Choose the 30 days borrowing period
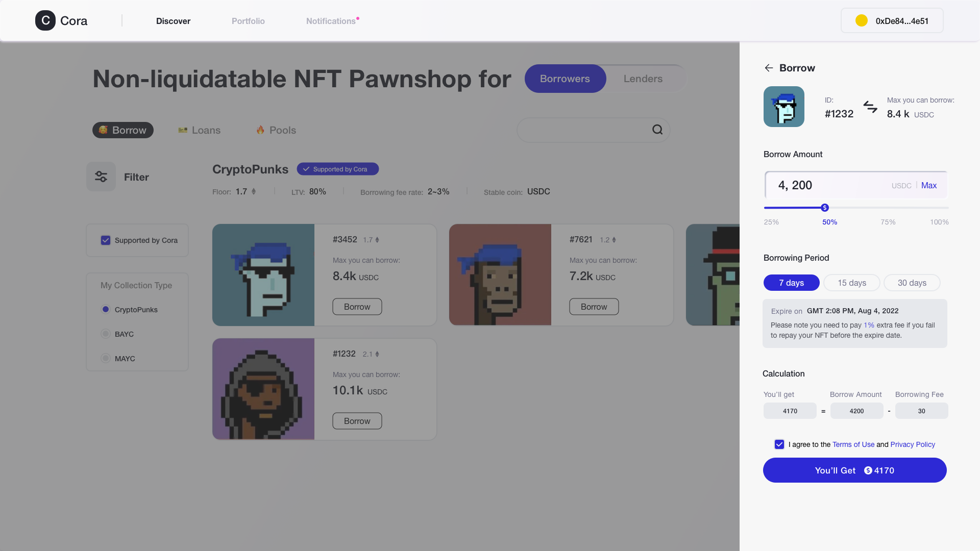 point(912,283)
